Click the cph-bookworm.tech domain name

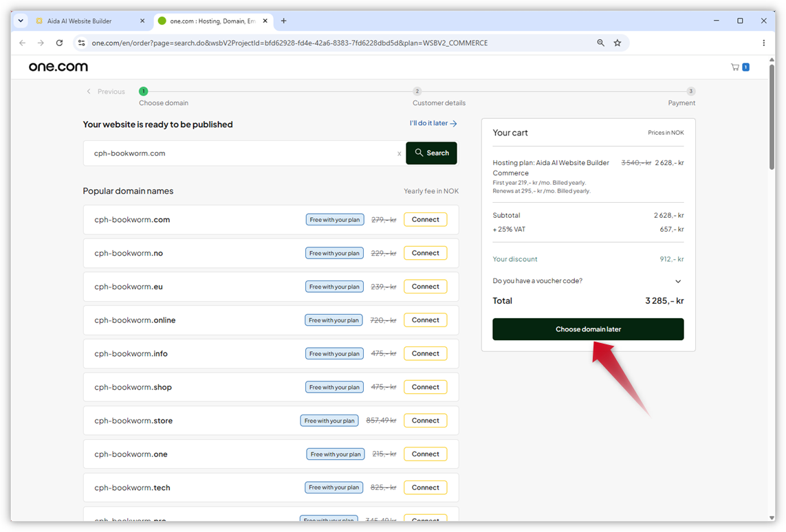coord(132,487)
